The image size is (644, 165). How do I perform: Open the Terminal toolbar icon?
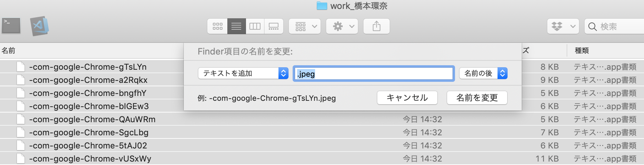click(11, 26)
